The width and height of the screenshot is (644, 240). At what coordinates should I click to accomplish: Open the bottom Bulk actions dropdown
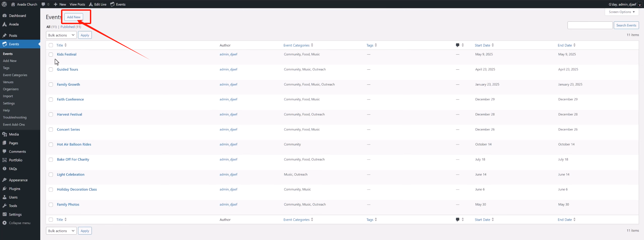coord(61,231)
